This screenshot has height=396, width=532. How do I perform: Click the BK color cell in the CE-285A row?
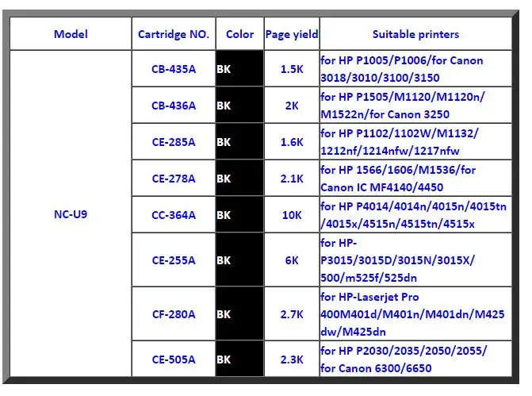tap(240, 142)
